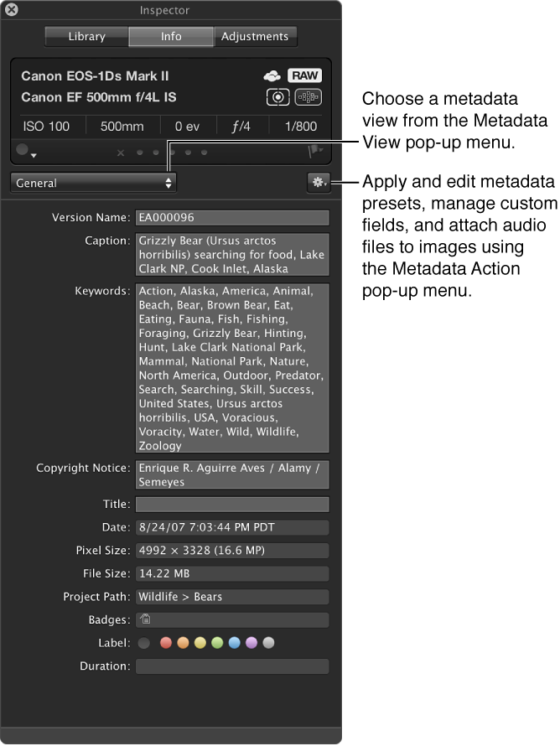560x746 pixels.
Task: Edit the Version Name field EA000096
Action: tap(232, 218)
